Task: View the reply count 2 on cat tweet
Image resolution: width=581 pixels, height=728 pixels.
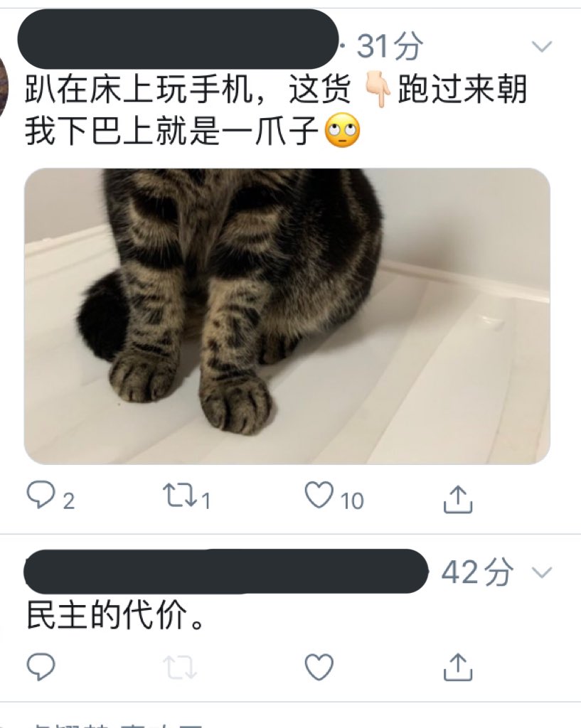Action: 69,501
